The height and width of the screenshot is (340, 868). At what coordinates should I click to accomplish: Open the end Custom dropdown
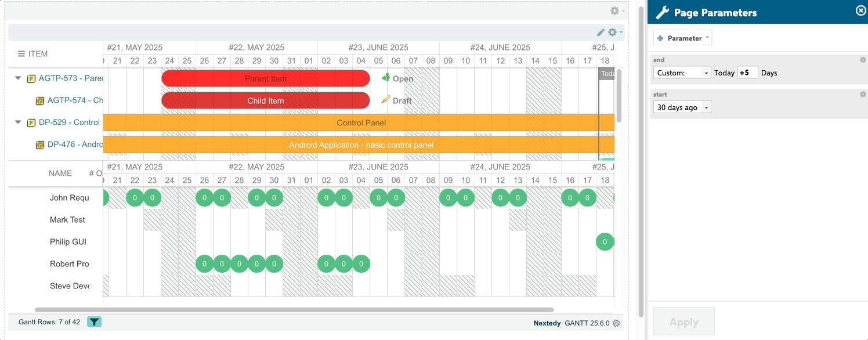click(x=682, y=73)
